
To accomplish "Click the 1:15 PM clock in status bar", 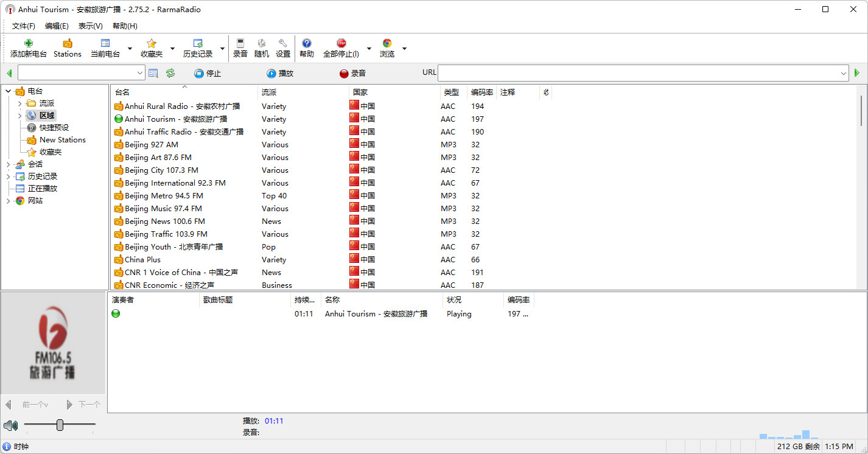I will click(x=839, y=447).
